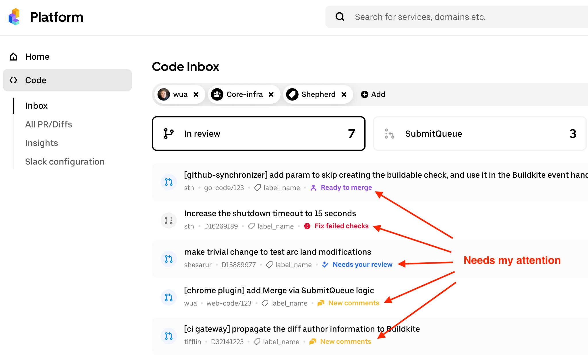This screenshot has width=588, height=364.
Task: Switch to the SubmitQueue tab
Action: pyautogui.click(x=480, y=133)
